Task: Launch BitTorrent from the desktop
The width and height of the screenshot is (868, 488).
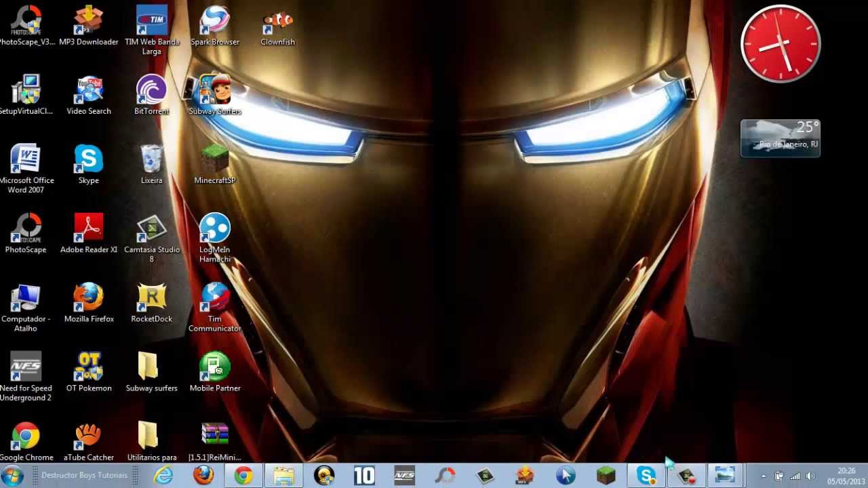Action: [152, 96]
